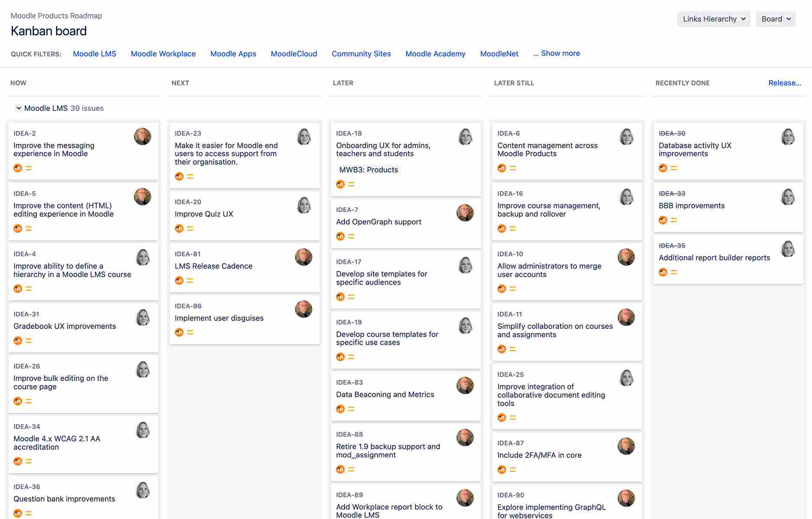Click the orange issue type icon on IDEA-33

pos(663,220)
